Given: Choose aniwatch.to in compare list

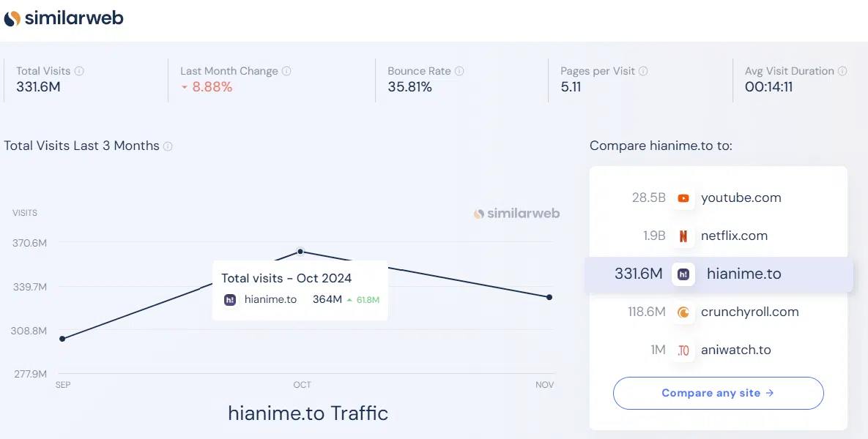Looking at the screenshot, I should click(x=735, y=350).
